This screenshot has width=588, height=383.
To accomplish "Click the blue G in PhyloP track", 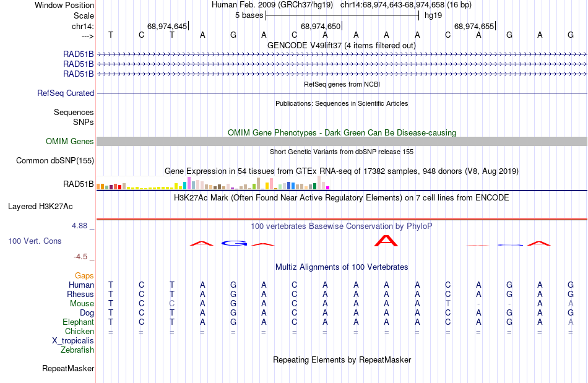I will 233,244.
